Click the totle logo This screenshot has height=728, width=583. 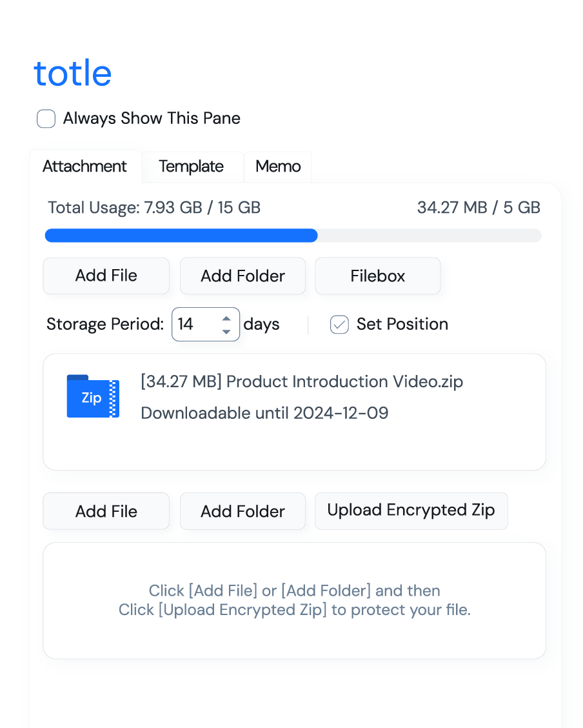tap(73, 74)
